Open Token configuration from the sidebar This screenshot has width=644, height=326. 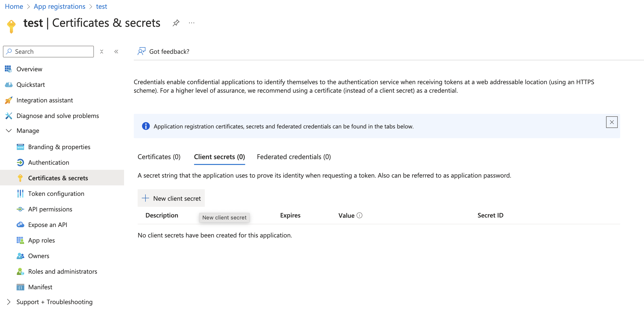(56, 193)
